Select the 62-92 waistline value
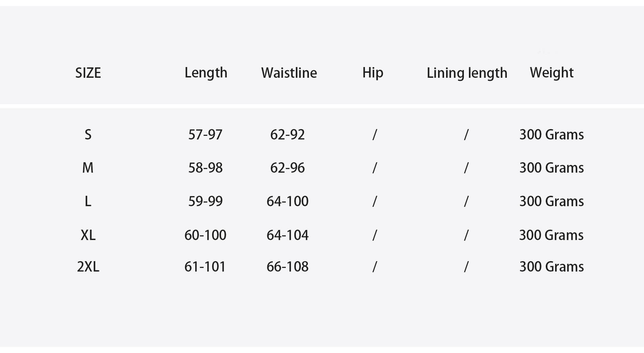 click(287, 135)
